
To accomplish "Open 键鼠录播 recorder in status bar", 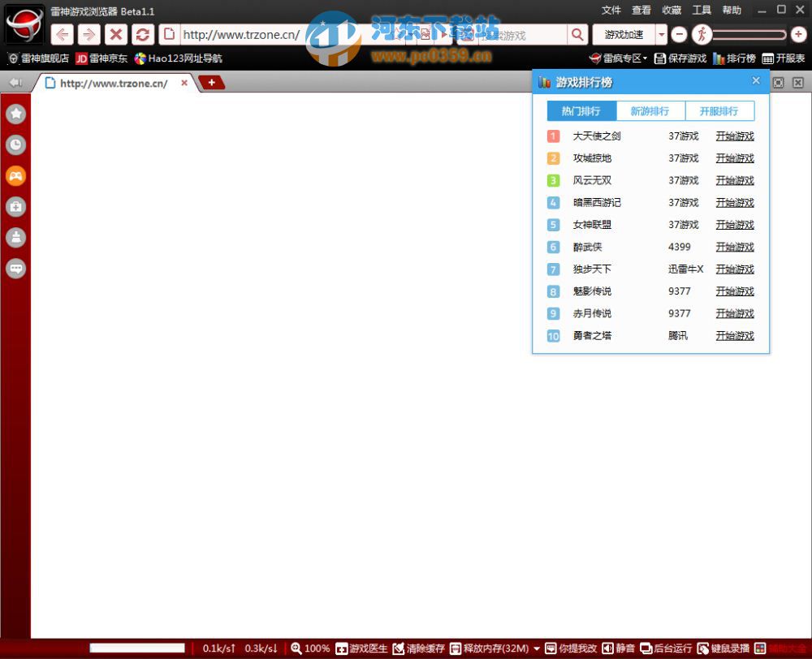I will click(723, 648).
